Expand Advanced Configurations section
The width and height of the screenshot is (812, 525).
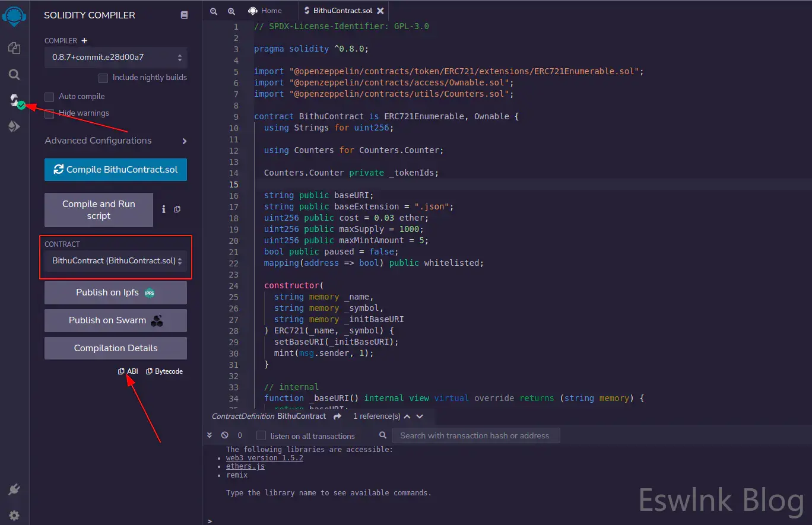tap(116, 141)
